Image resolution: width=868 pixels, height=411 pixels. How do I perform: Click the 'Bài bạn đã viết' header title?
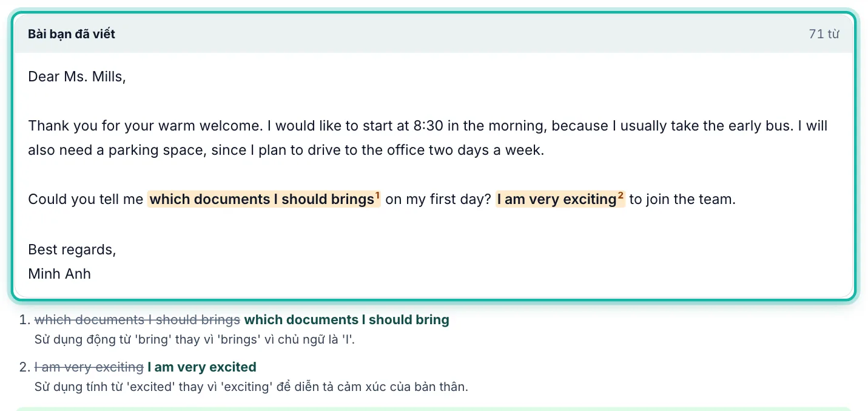click(x=72, y=34)
